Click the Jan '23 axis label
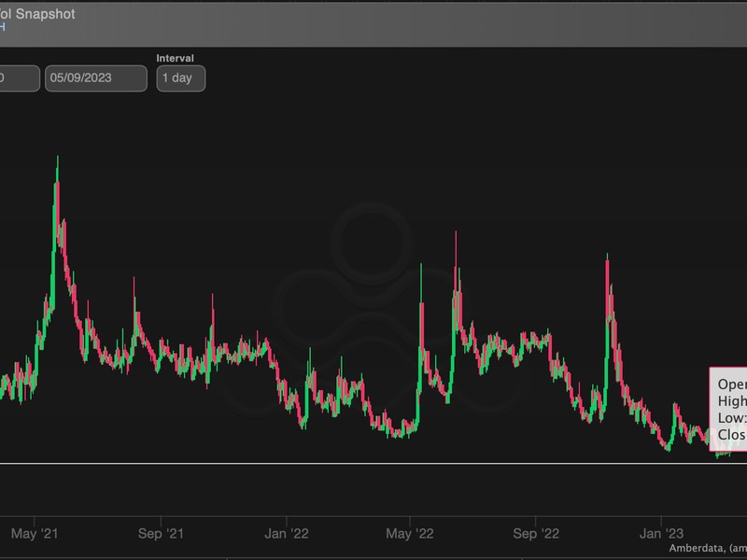Viewport: 747px width, 560px height. tap(661, 533)
